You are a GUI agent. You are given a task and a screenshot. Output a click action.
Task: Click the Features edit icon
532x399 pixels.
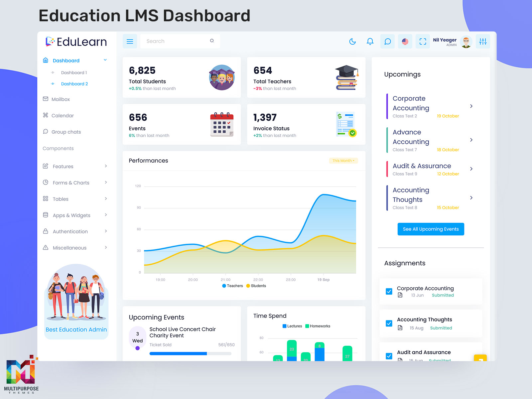coord(46,166)
